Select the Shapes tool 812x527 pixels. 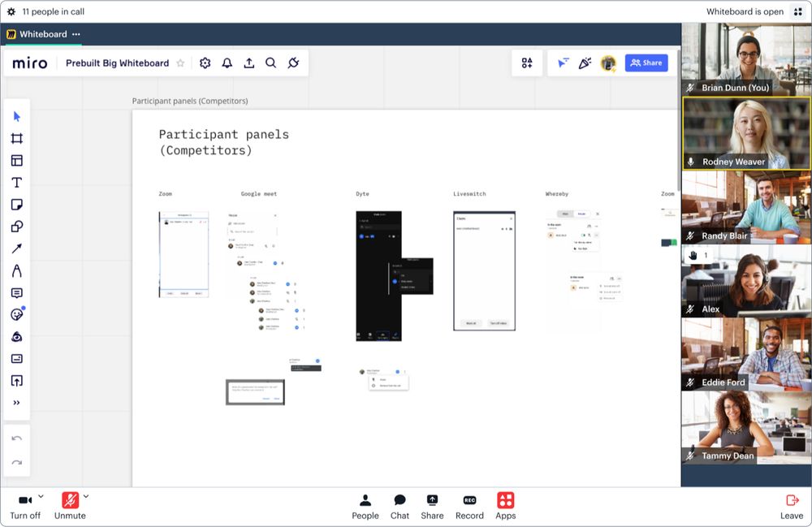click(16, 227)
